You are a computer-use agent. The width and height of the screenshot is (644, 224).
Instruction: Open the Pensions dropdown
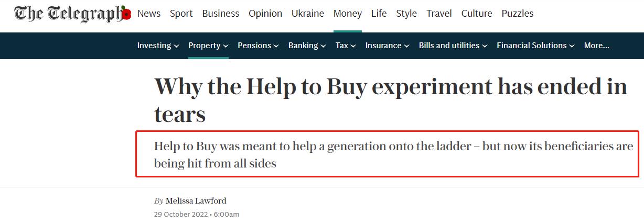[258, 46]
